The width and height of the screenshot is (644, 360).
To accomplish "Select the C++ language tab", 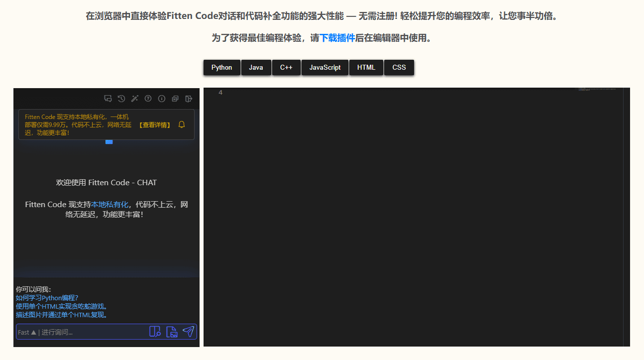I will [x=286, y=67].
